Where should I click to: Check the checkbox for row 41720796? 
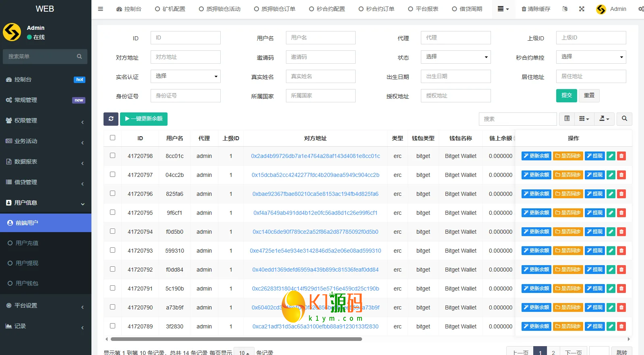pyautogui.click(x=112, y=193)
